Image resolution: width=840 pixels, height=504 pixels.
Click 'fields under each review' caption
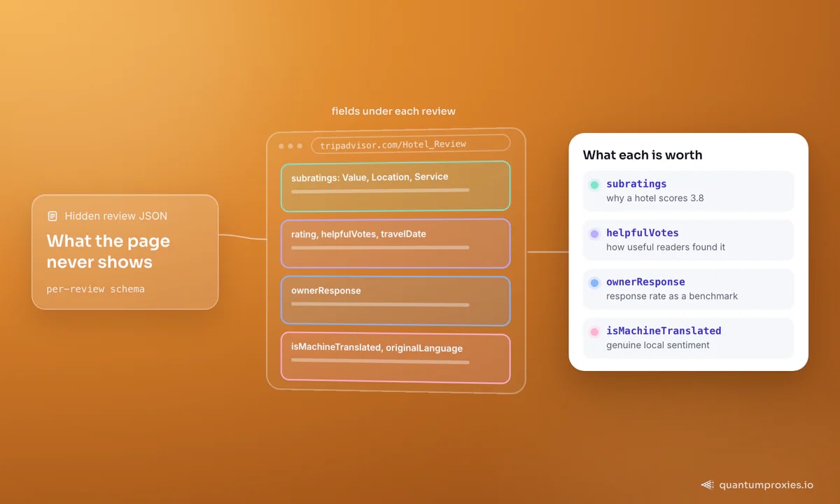coord(393,111)
